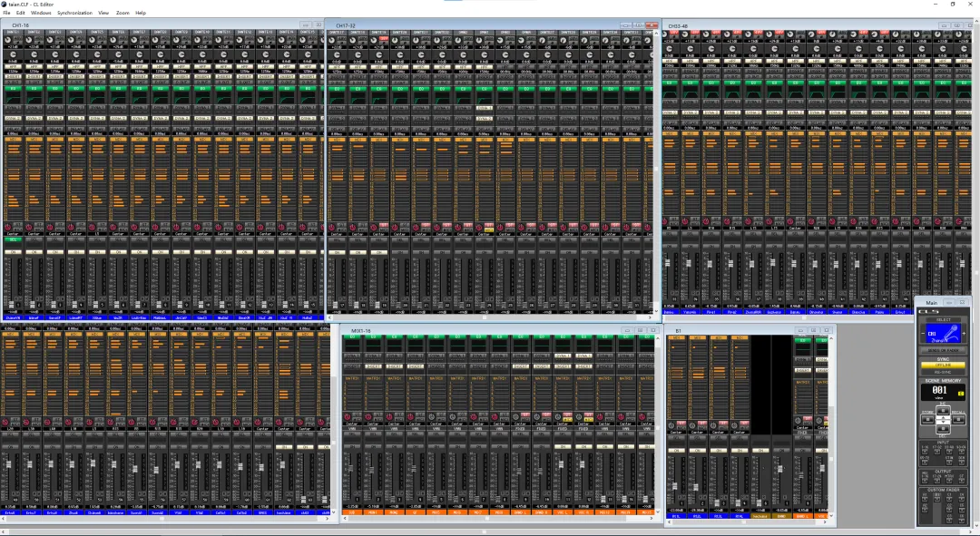Select the orange SUB channel name label
Viewport: 980px width, 536px height.
(x=352, y=512)
